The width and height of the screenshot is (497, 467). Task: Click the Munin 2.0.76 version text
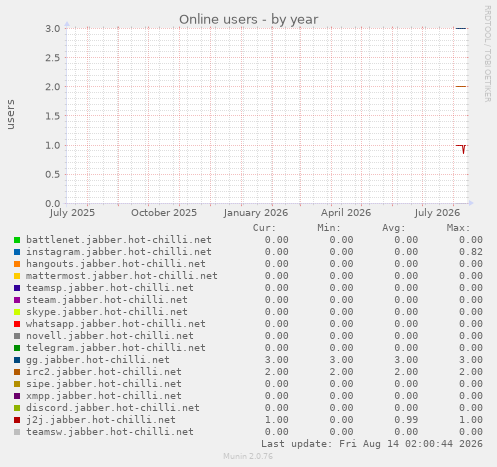[248, 456]
